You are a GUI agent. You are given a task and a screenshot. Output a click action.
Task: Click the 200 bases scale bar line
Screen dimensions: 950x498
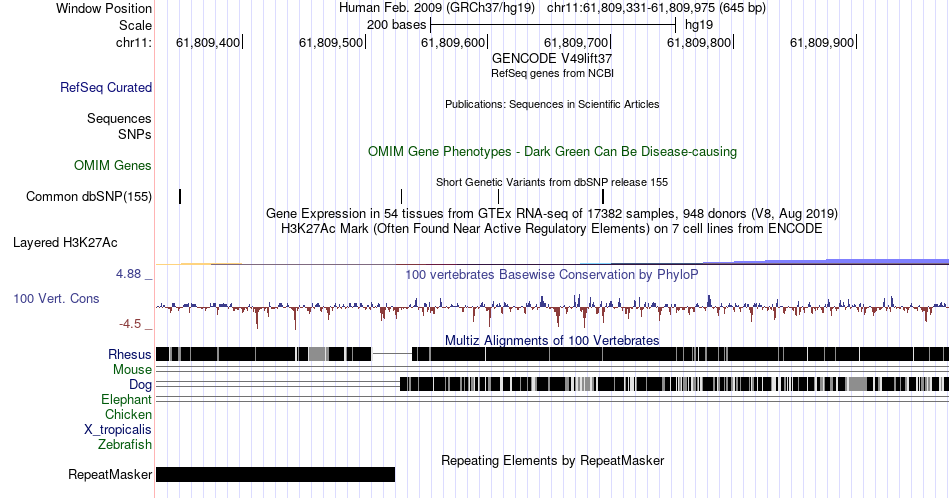click(x=553, y=25)
